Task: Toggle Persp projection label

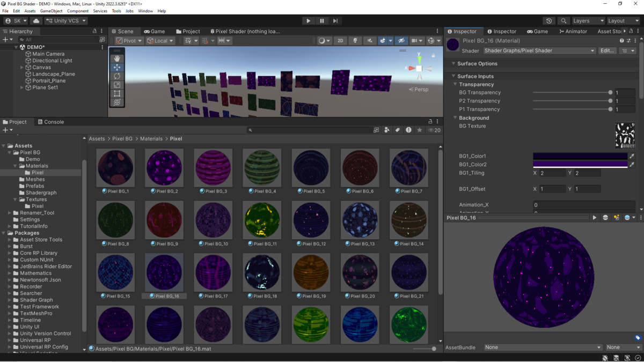Action: click(x=419, y=90)
